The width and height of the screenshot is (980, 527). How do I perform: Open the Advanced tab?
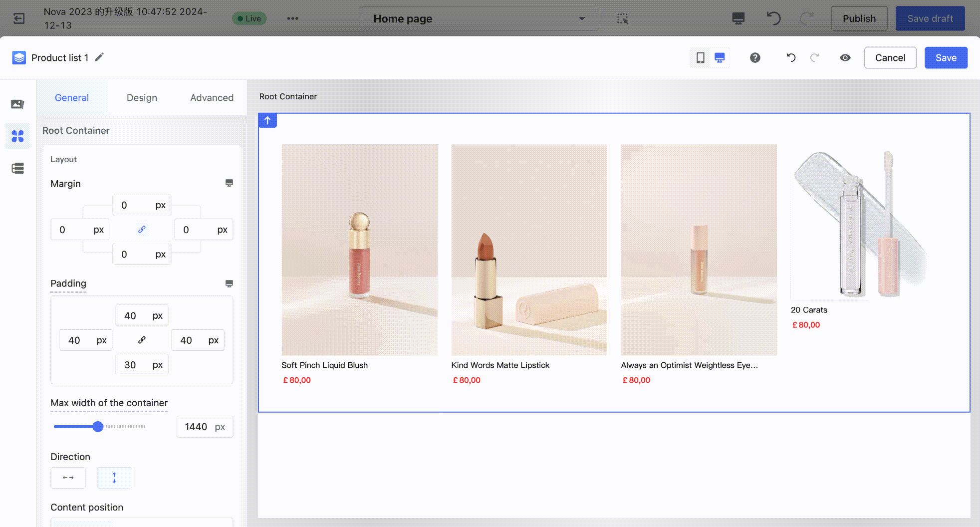(x=212, y=98)
